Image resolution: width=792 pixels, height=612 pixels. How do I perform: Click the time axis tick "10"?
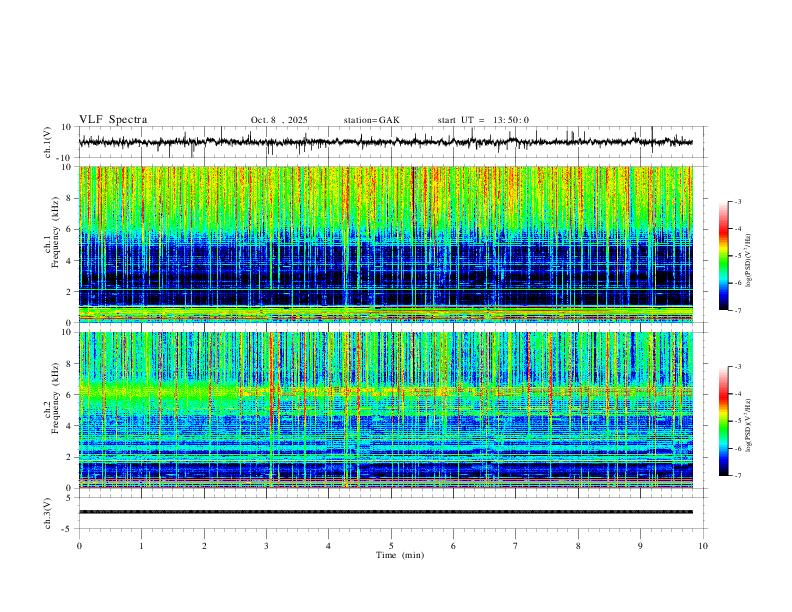click(703, 546)
